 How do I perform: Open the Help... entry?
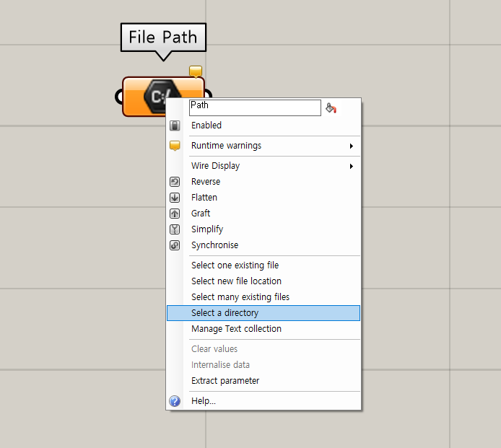[263, 400]
